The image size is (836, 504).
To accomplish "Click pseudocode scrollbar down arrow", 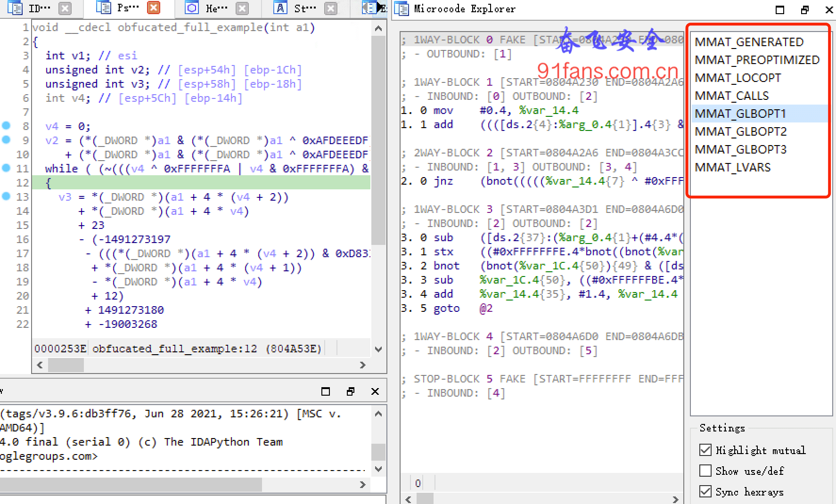I will 378,349.
